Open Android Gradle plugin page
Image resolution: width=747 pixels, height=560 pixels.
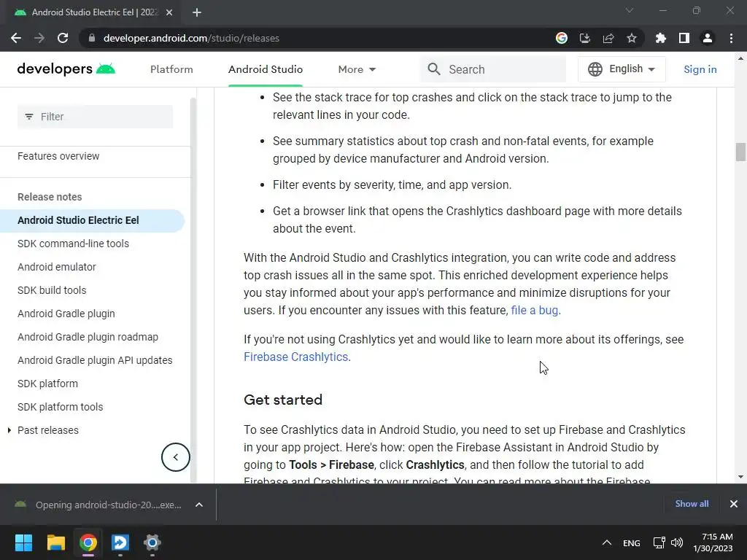66,314
